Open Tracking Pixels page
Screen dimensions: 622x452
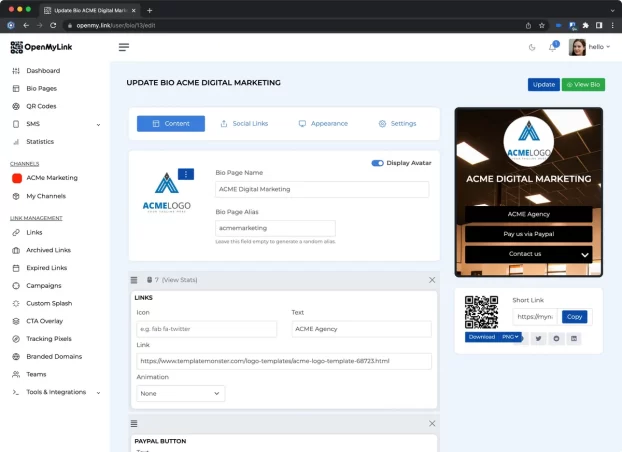[49, 339]
